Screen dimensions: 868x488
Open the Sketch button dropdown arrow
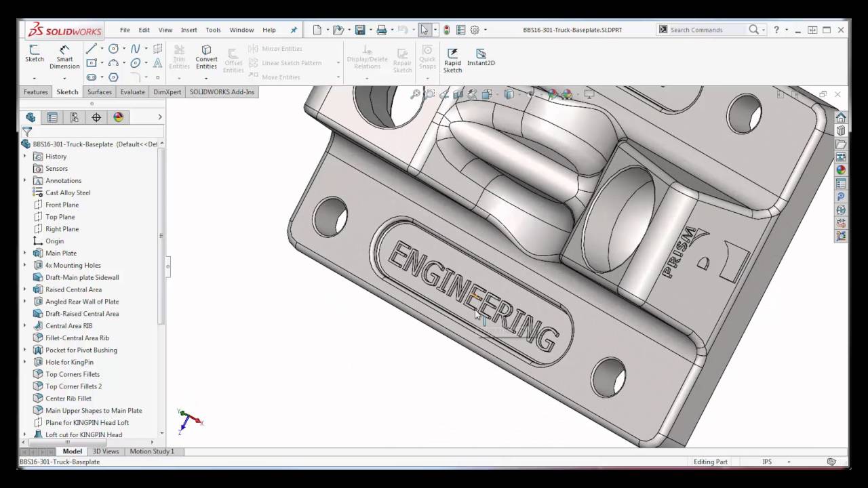[x=35, y=78]
